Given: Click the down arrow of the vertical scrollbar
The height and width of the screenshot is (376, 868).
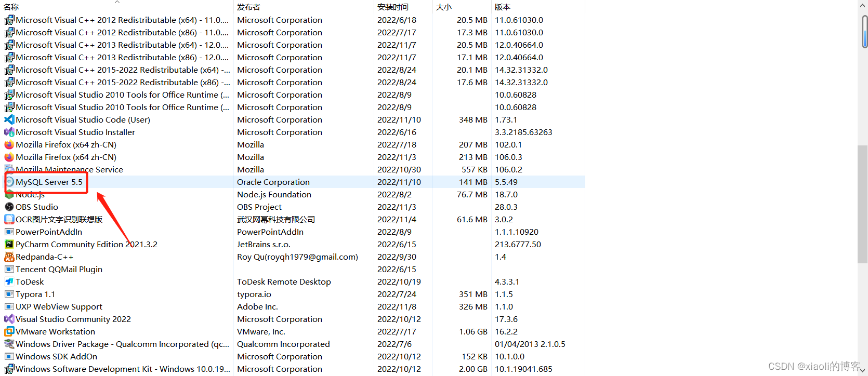Looking at the screenshot, I should [x=863, y=370].
